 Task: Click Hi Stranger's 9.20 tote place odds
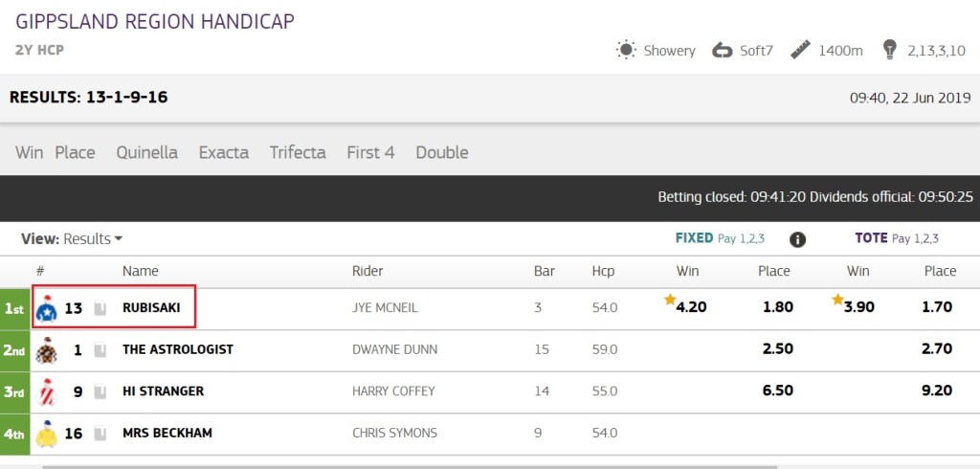coord(936,391)
